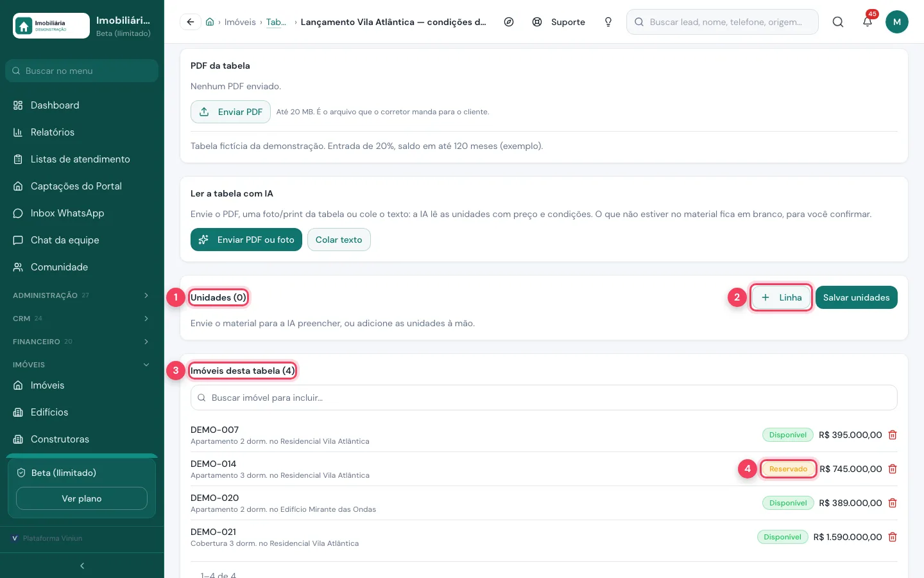Open Captações do Portal
Image resolution: width=924 pixels, height=578 pixels.
click(82, 186)
